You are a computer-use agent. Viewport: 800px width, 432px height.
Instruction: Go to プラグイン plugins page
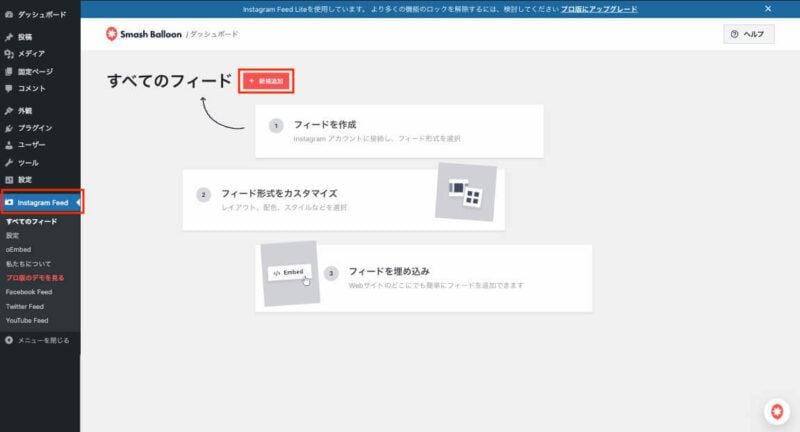pos(34,128)
